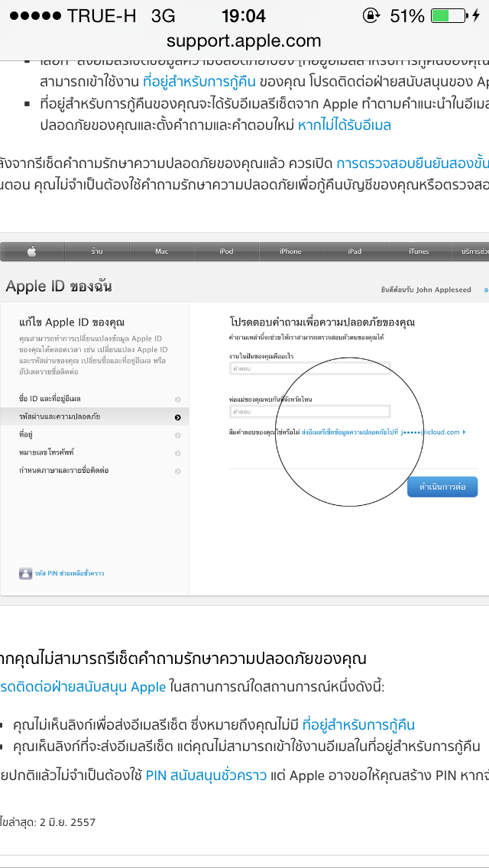Image resolution: width=489 pixels, height=868 pixels.
Task: Select the iPhone tab in Apple nav bar
Action: pyautogui.click(x=290, y=251)
